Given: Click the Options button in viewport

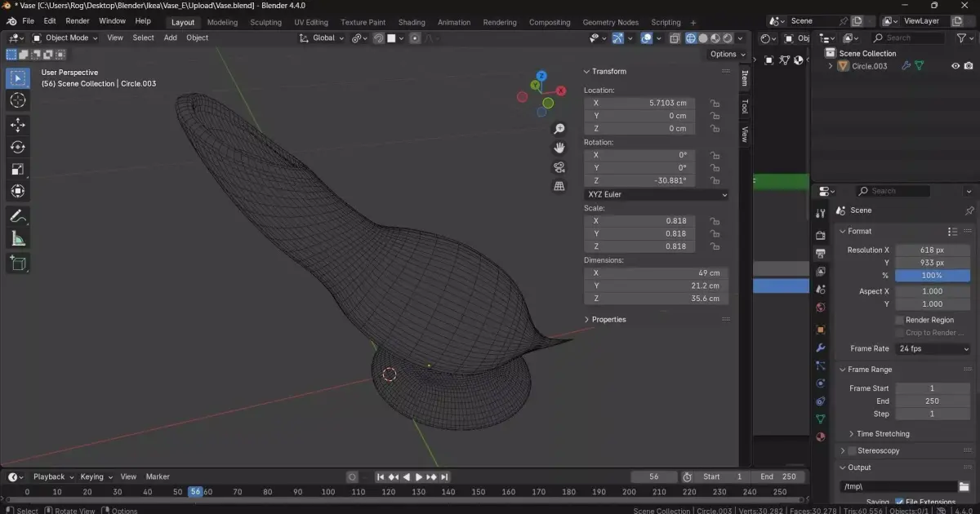Looking at the screenshot, I should point(727,54).
